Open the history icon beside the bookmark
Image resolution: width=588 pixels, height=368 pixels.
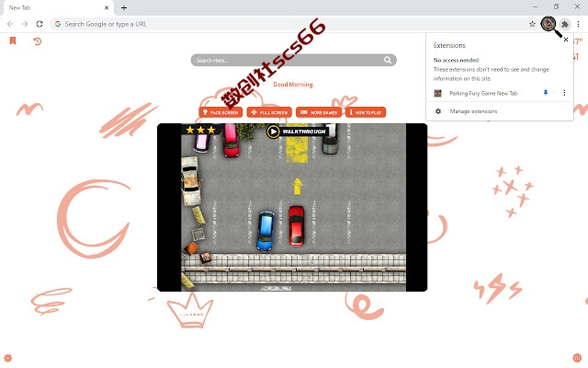coord(37,40)
